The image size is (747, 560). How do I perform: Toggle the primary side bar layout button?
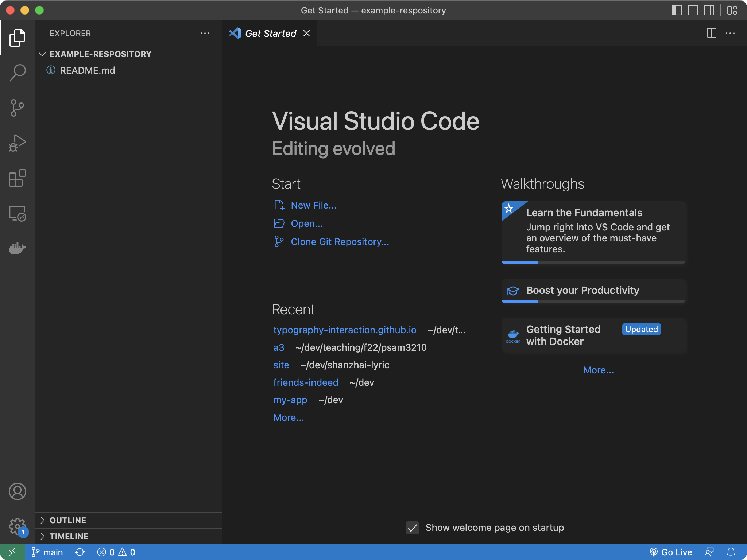(677, 10)
